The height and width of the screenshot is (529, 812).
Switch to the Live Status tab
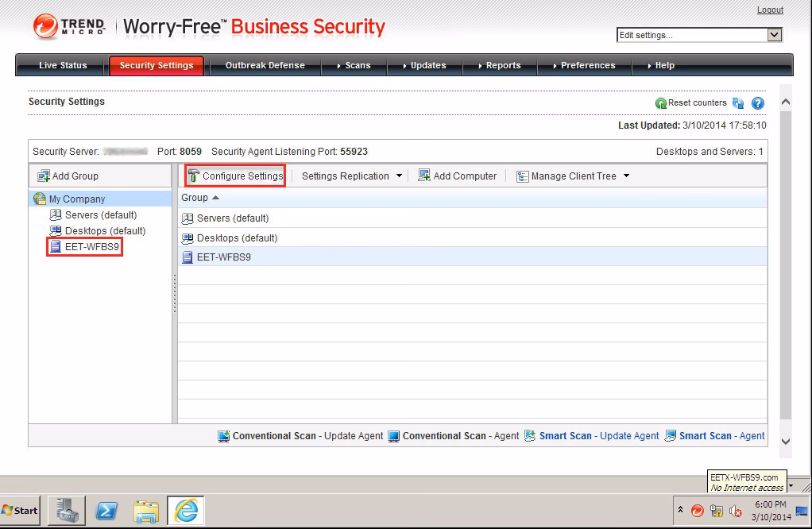63,65
